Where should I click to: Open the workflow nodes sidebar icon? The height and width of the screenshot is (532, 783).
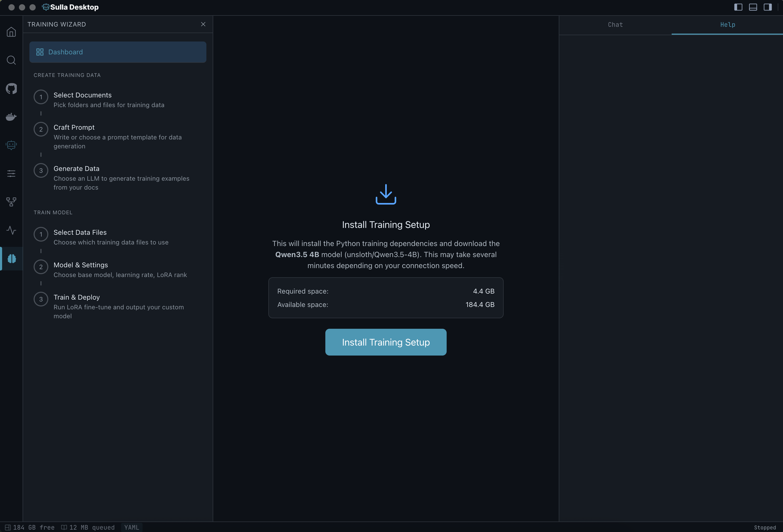click(x=11, y=202)
